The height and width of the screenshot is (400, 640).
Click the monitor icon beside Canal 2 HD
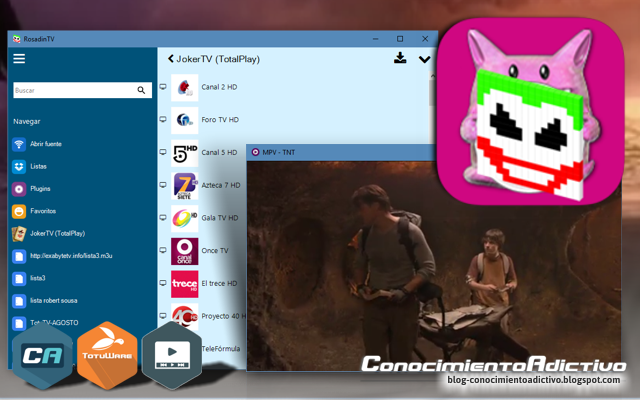[x=163, y=87]
